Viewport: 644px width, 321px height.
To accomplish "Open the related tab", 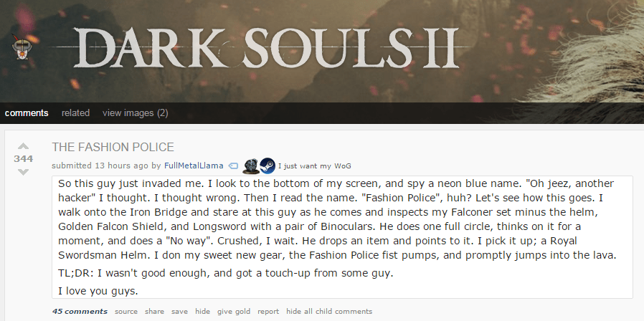I will coord(75,113).
